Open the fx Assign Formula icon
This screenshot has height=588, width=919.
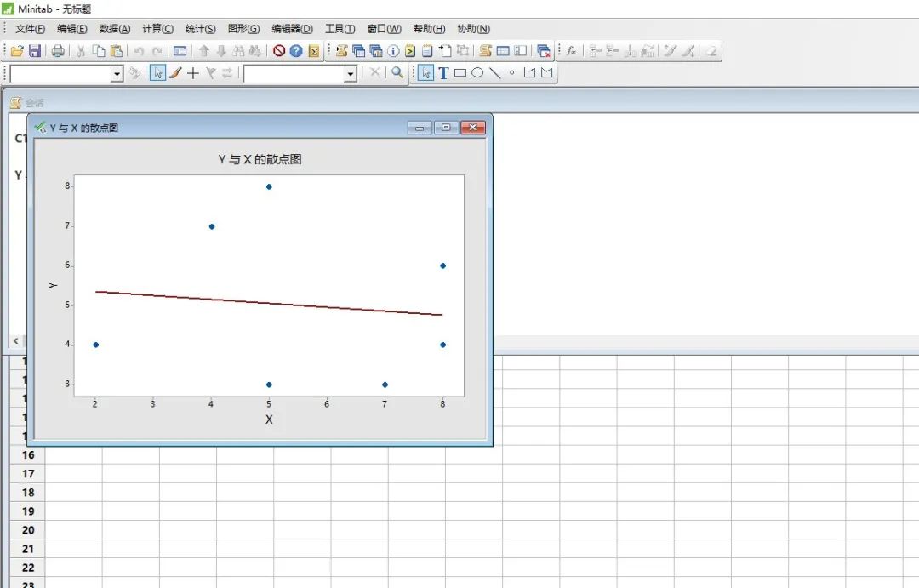tap(572, 51)
